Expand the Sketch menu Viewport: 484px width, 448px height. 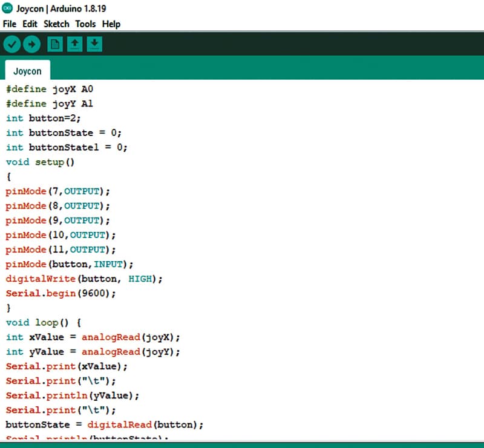(56, 24)
